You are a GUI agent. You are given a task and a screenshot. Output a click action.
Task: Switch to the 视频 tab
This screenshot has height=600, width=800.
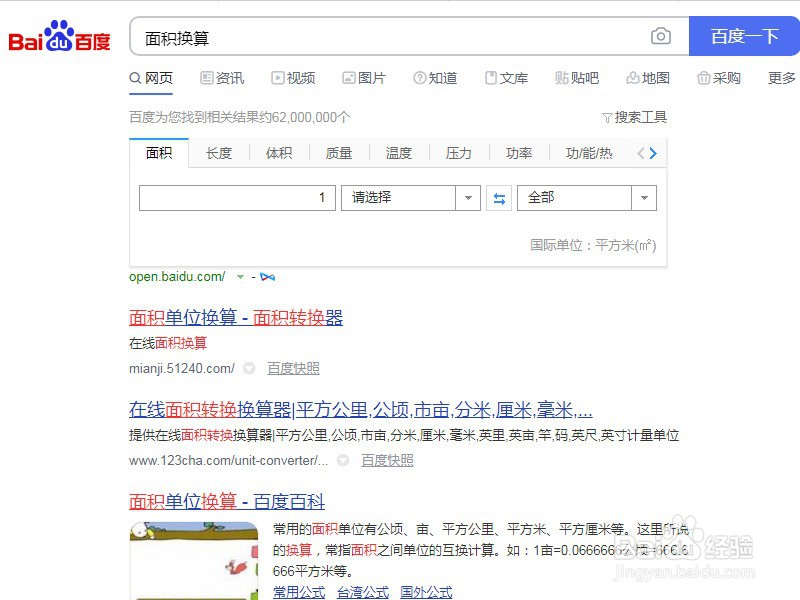pos(293,78)
